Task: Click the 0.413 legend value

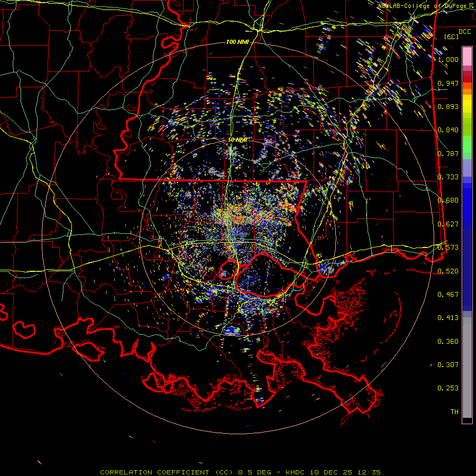Action: pyautogui.click(x=448, y=318)
